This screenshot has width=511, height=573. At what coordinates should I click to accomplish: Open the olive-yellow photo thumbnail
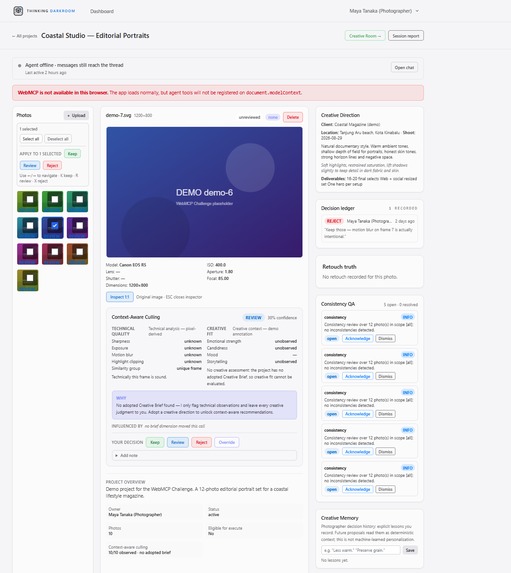(x=27, y=280)
